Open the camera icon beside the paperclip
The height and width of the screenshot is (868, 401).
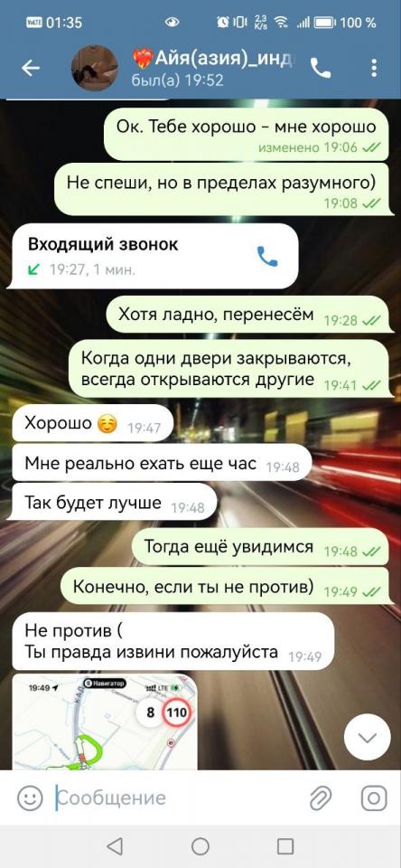(x=374, y=797)
